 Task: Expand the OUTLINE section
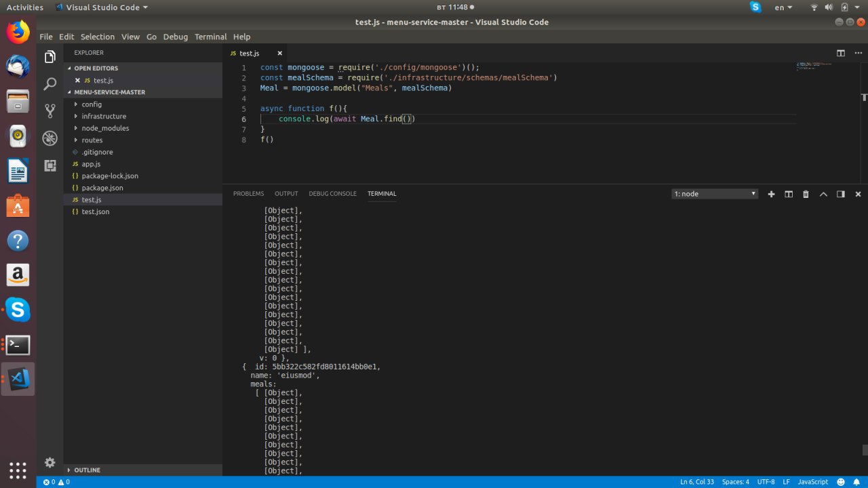pos(87,470)
